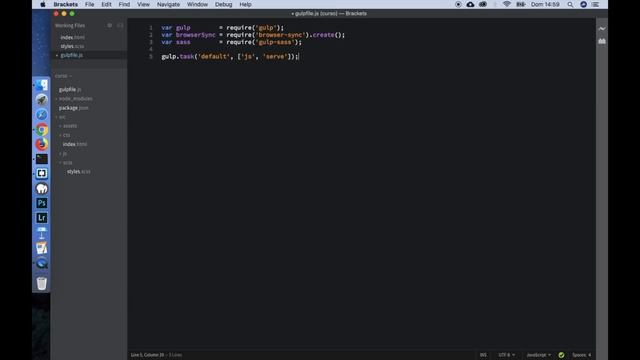Click the 'default' string on line 5
This screenshot has width=640, height=360.
point(213,56)
